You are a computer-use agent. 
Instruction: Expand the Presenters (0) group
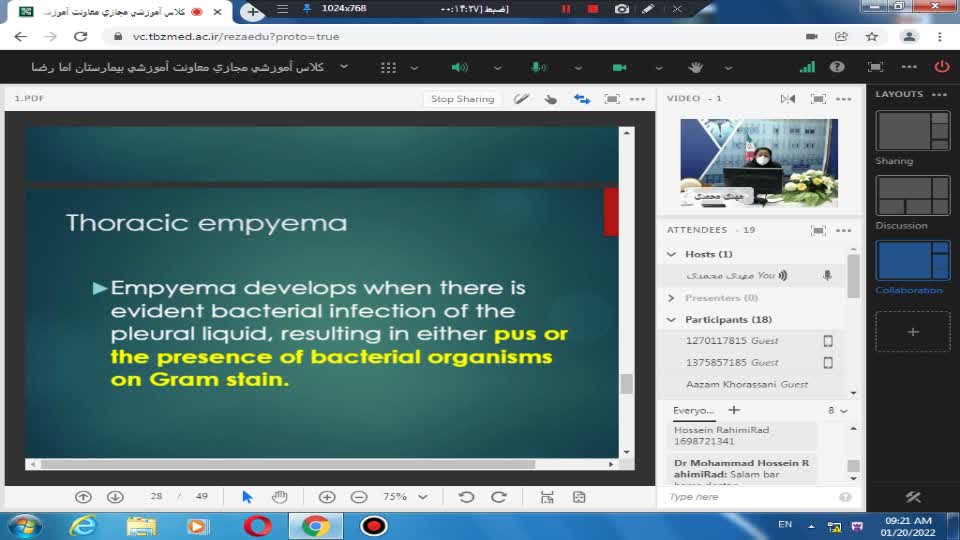pyautogui.click(x=672, y=298)
